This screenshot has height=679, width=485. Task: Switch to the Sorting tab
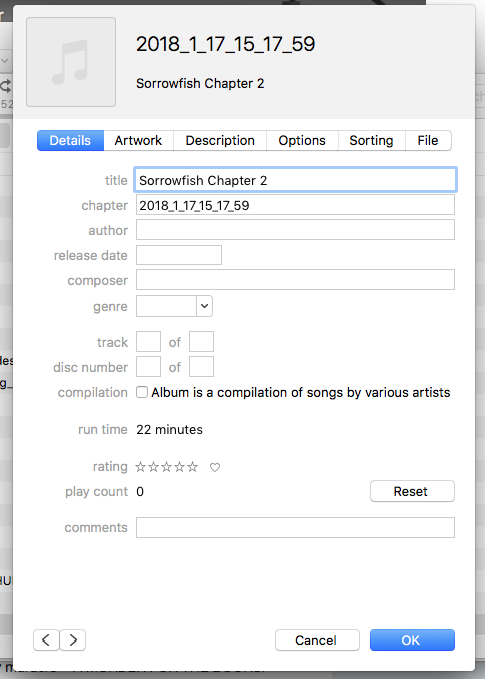pos(371,140)
